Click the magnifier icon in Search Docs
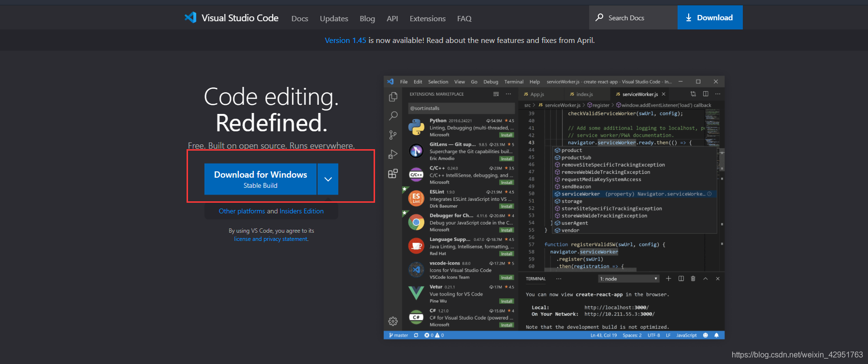 599,17
